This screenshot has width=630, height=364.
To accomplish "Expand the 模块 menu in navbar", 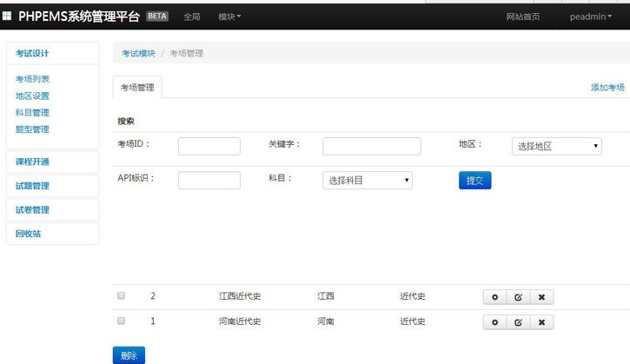I will tap(229, 17).
